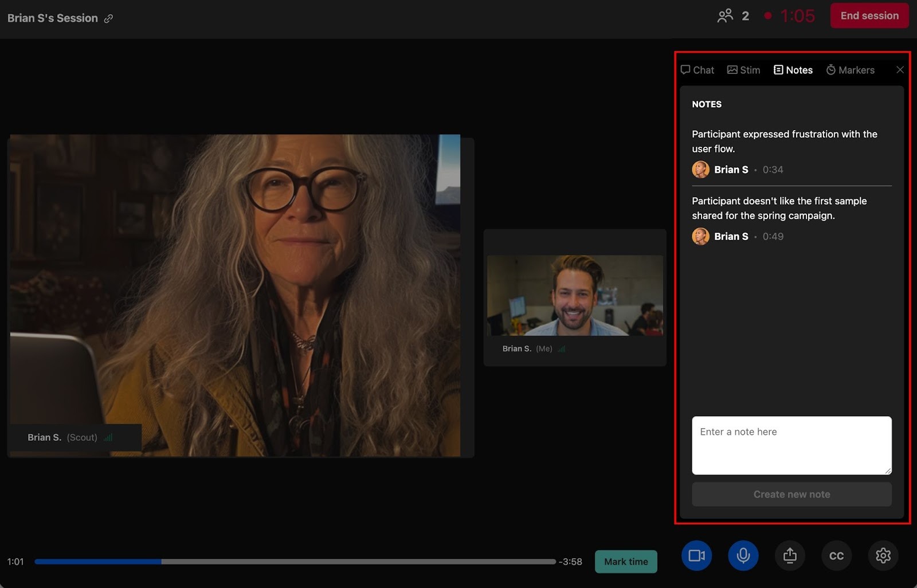This screenshot has height=588, width=917.
Task: Select the Notes tab
Action: (793, 70)
